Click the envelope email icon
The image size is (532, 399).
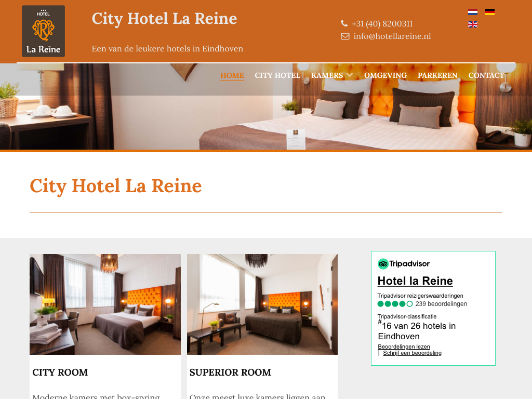coord(345,36)
